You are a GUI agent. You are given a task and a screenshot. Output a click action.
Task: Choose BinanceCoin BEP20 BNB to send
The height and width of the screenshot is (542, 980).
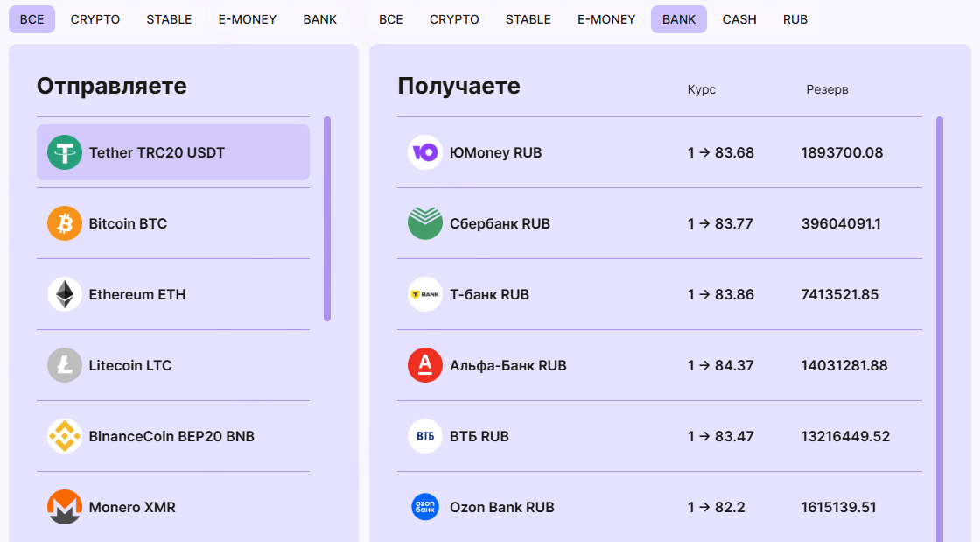(173, 436)
